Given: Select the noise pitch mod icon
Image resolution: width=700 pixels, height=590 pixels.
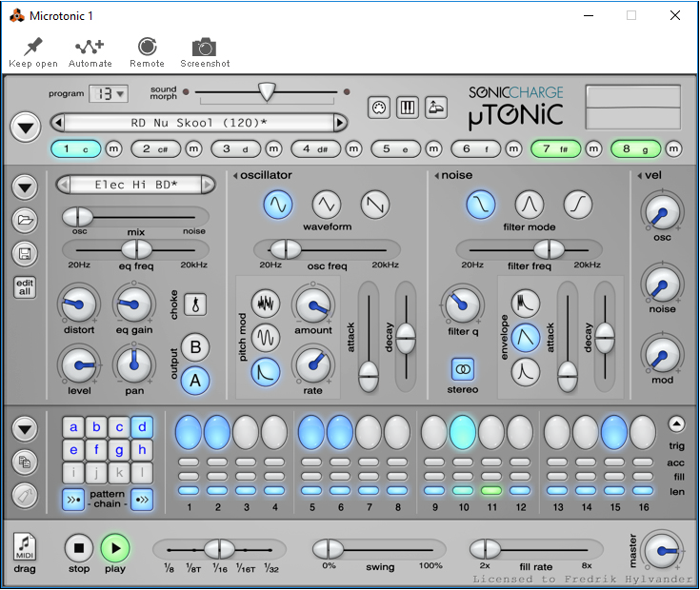Looking at the screenshot, I should click(266, 303).
